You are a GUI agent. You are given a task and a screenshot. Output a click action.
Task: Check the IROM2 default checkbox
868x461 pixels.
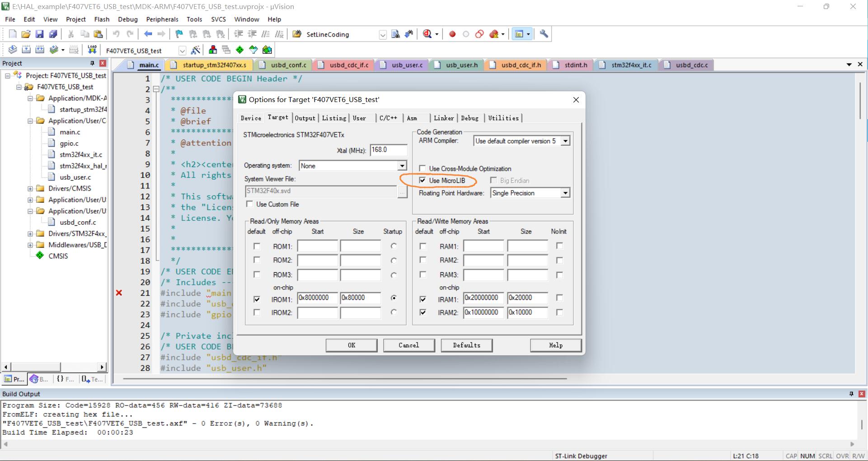pyautogui.click(x=257, y=312)
